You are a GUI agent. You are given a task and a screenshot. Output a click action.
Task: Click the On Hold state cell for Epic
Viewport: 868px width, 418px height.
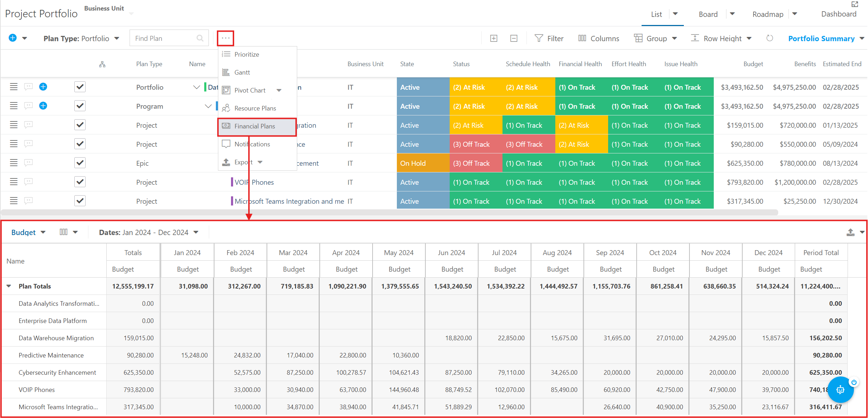[423, 163]
